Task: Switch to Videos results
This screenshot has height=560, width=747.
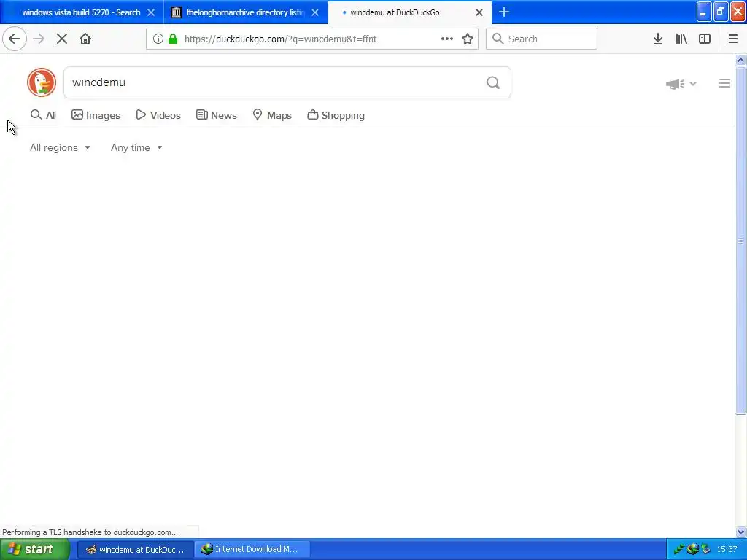Action: pyautogui.click(x=158, y=115)
